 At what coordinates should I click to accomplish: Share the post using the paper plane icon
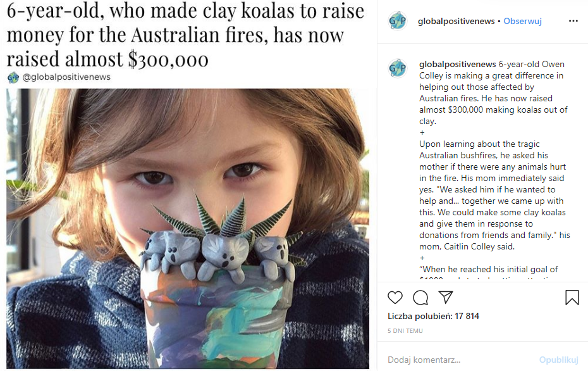click(x=446, y=298)
